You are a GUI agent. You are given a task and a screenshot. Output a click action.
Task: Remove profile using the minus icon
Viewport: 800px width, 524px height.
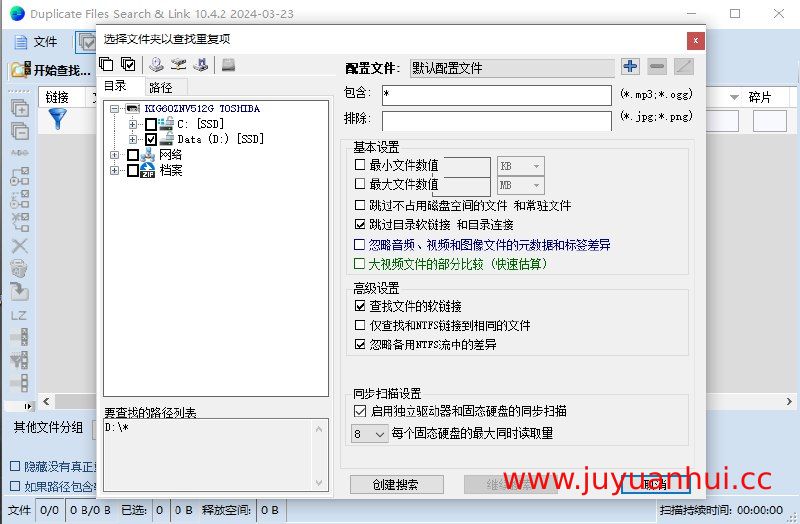657,66
